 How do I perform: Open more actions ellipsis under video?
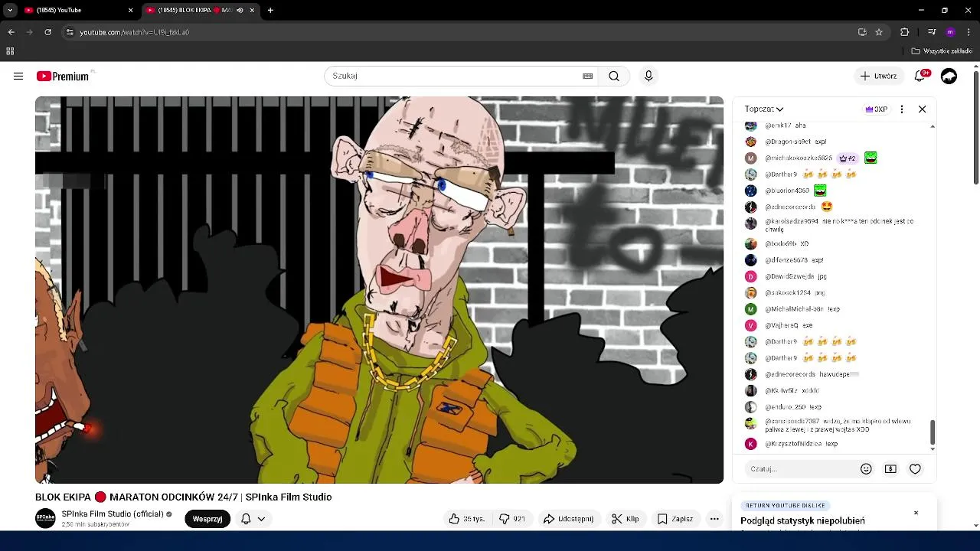pos(714,519)
